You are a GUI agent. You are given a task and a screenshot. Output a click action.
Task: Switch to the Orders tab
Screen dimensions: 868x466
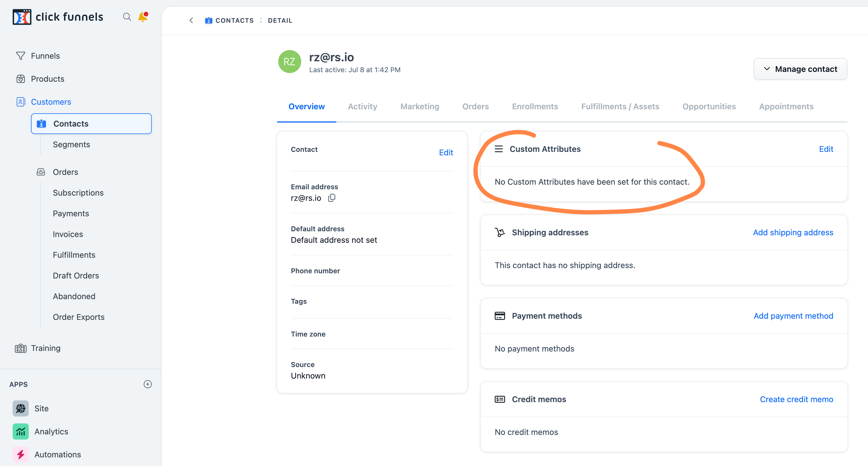(x=475, y=106)
